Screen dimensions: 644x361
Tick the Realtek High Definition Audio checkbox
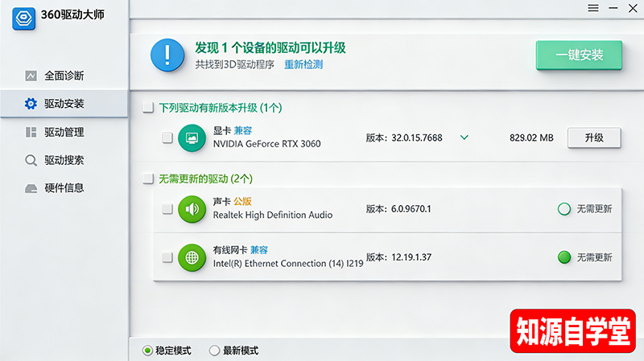(167, 209)
